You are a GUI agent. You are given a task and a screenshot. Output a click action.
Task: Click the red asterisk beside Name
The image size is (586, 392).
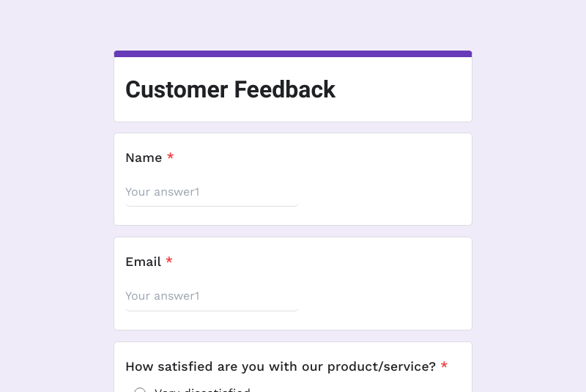[171, 157]
